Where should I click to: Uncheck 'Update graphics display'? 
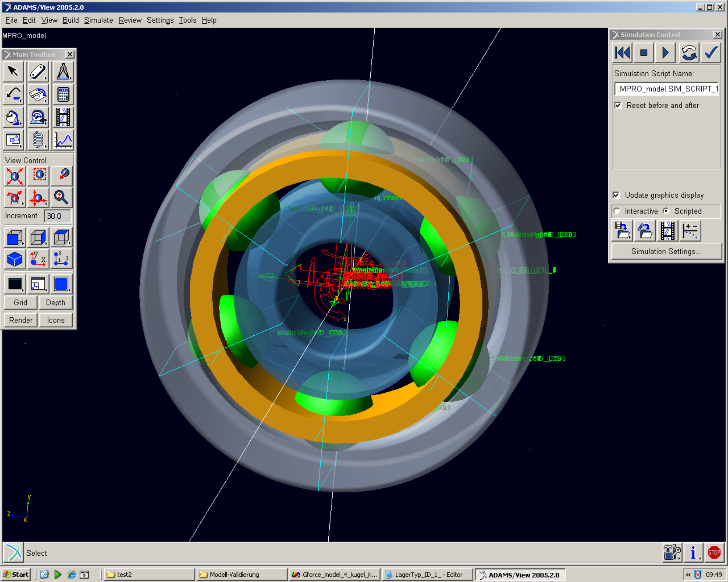(x=616, y=195)
